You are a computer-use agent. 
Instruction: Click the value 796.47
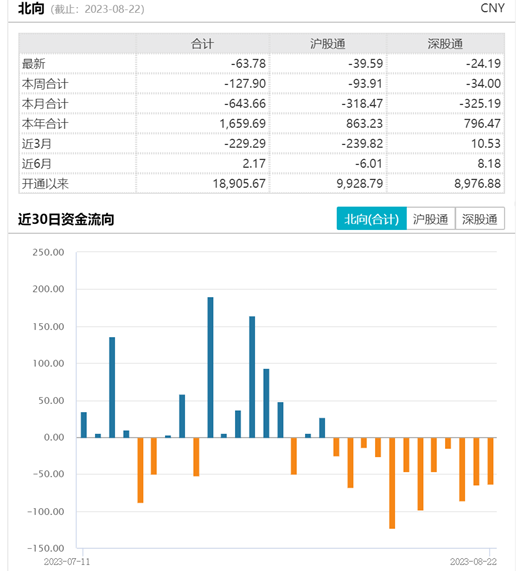pyautogui.click(x=483, y=124)
